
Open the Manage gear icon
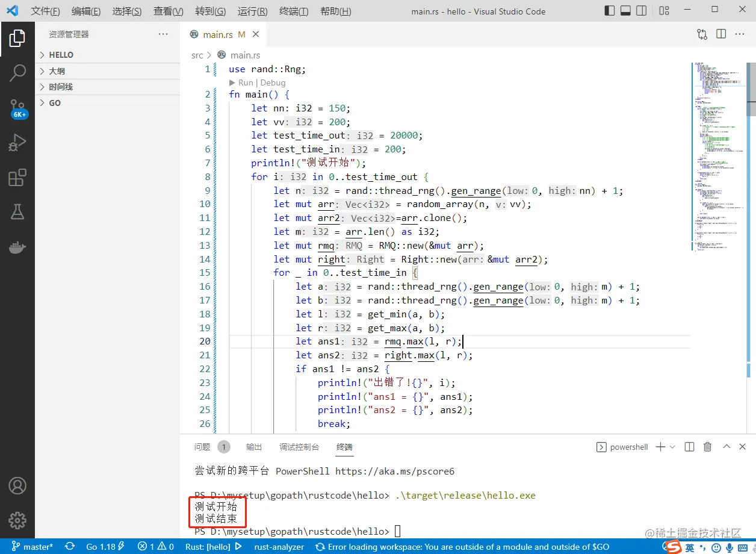coord(17,520)
